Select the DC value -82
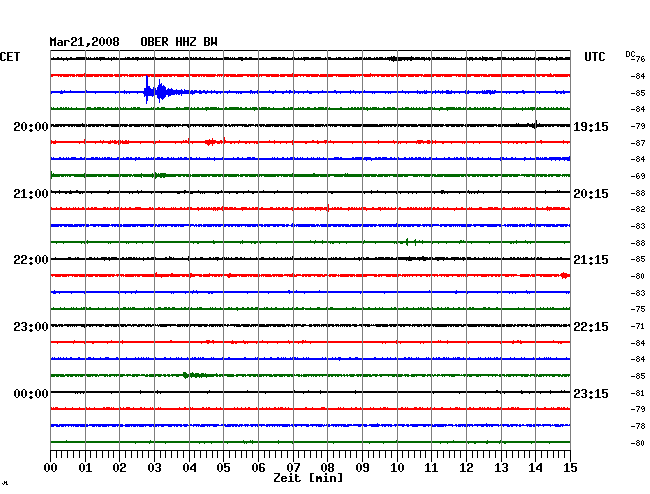Image resolution: width=650 pixels, height=494 pixels. [638, 209]
